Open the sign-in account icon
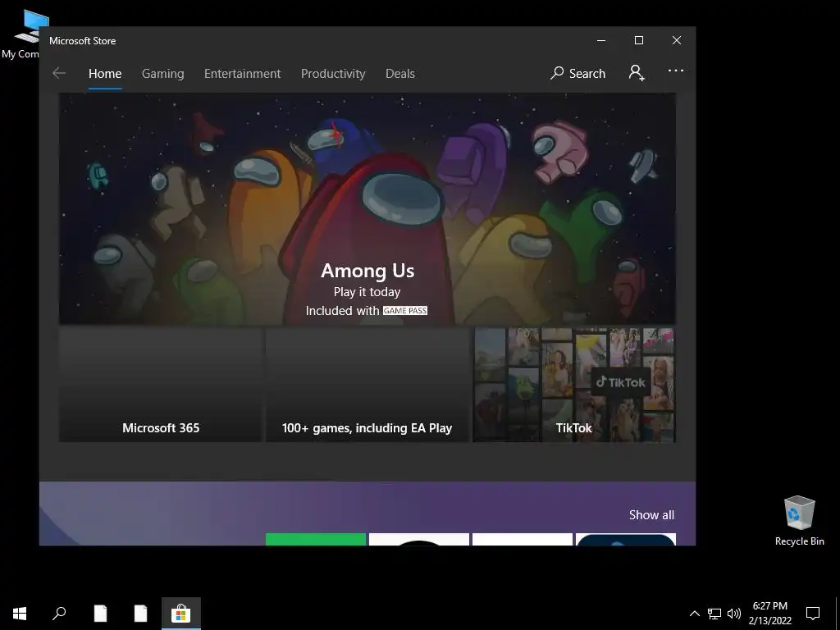 [637, 73]
